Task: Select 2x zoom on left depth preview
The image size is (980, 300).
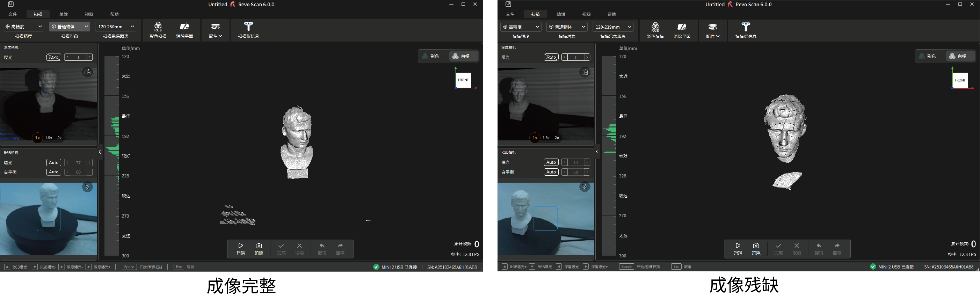Action: [59, 138]
